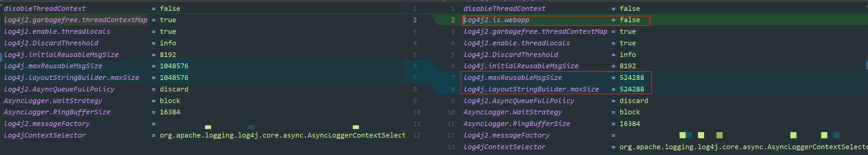Click 524288 value of right-pane log4j.maxReusableMsgSize
868x155 pixels.
632,78
